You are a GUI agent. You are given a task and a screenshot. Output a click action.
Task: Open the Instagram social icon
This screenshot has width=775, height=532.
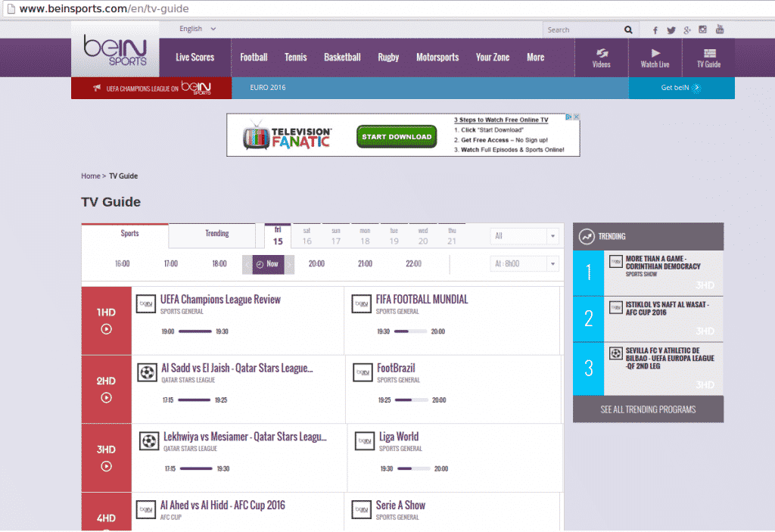coord(703,30)
